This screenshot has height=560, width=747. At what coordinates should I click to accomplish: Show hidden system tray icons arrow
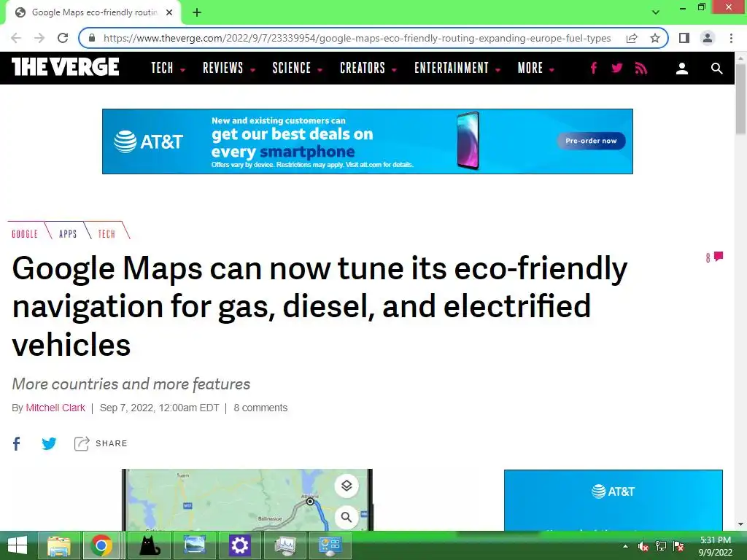625,546
